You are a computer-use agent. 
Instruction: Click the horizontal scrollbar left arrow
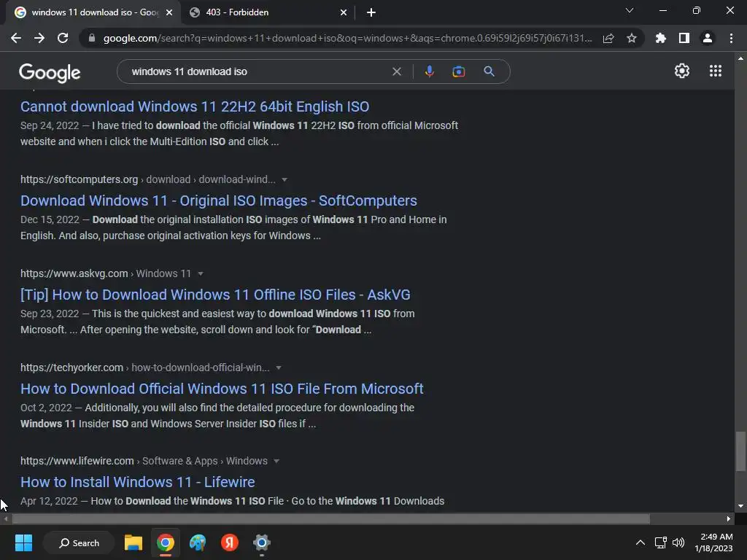[5, 518]
